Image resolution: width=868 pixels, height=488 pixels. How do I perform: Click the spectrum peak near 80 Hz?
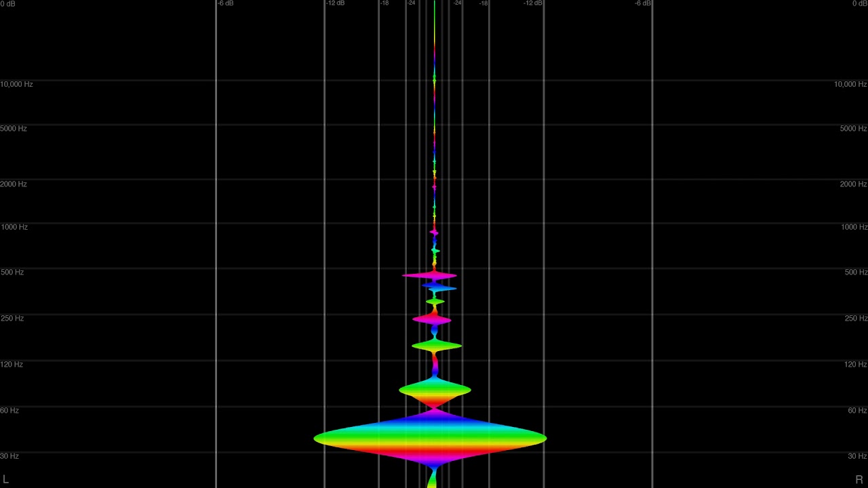click(x=435, y=390)
